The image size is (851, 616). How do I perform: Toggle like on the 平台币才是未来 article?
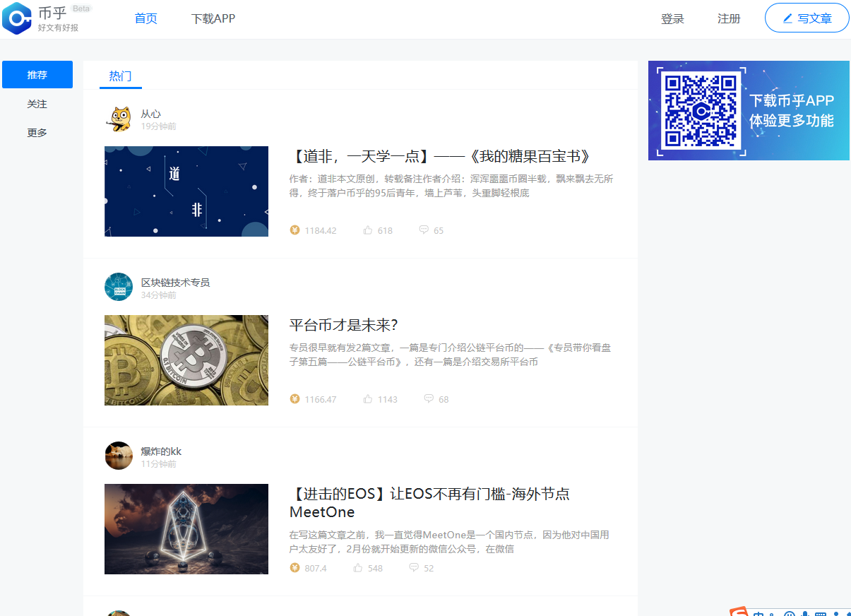point(367,399)
